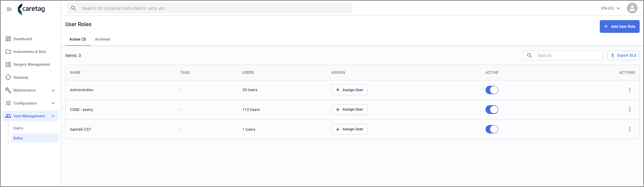Click the Add User Role button

[619, 26]
